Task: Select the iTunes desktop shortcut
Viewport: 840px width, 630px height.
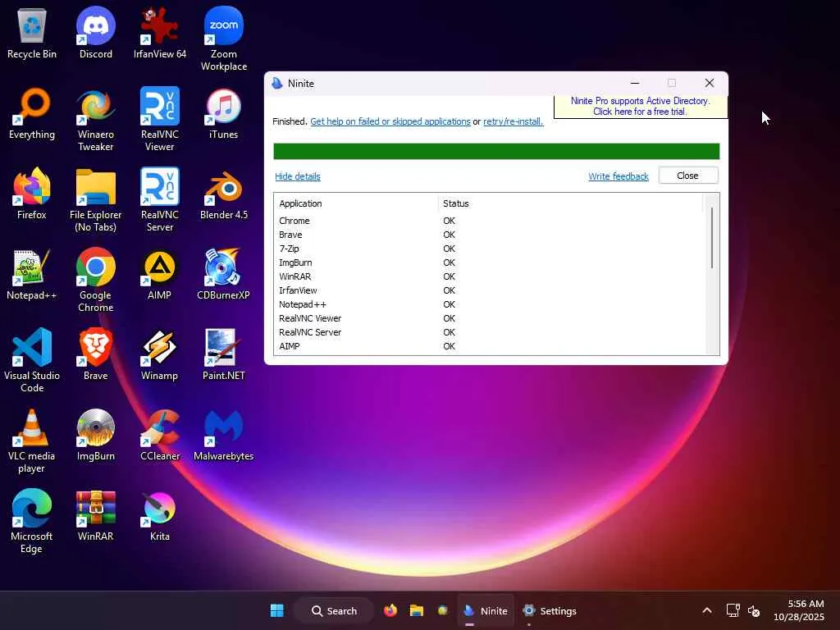Action: coord(223,113)
